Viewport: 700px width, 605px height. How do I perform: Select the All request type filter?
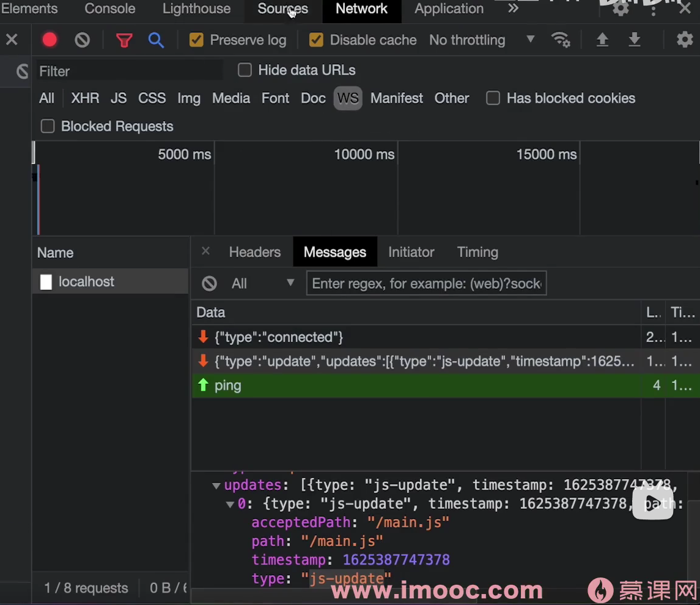point(47,98)
